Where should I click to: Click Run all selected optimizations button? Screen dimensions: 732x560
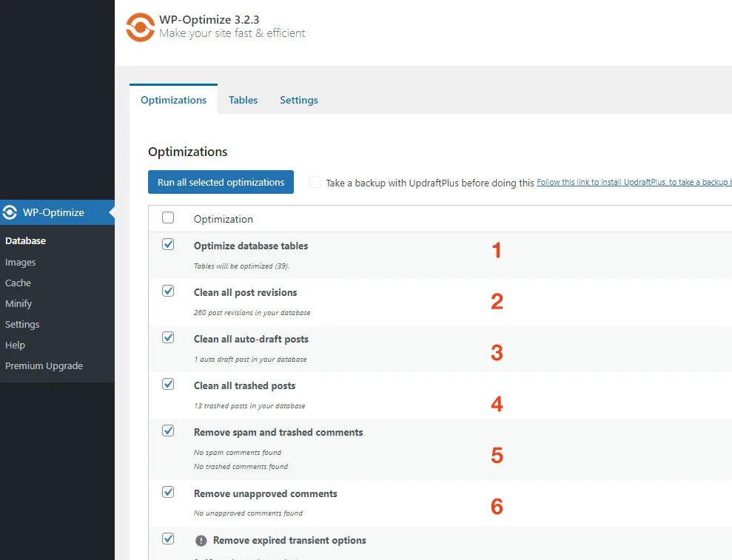pyautogui.click(x=221, y=182)
